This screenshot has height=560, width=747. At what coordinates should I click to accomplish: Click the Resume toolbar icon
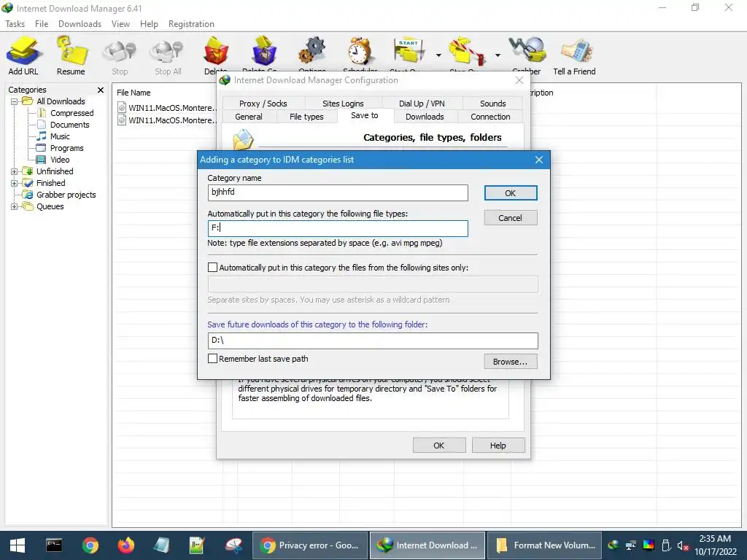click(x=71, y=55)
